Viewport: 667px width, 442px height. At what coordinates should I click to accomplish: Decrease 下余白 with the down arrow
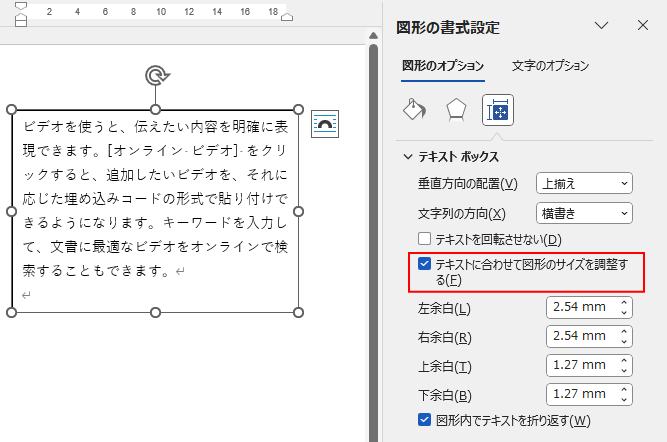(x=624, y=400)
